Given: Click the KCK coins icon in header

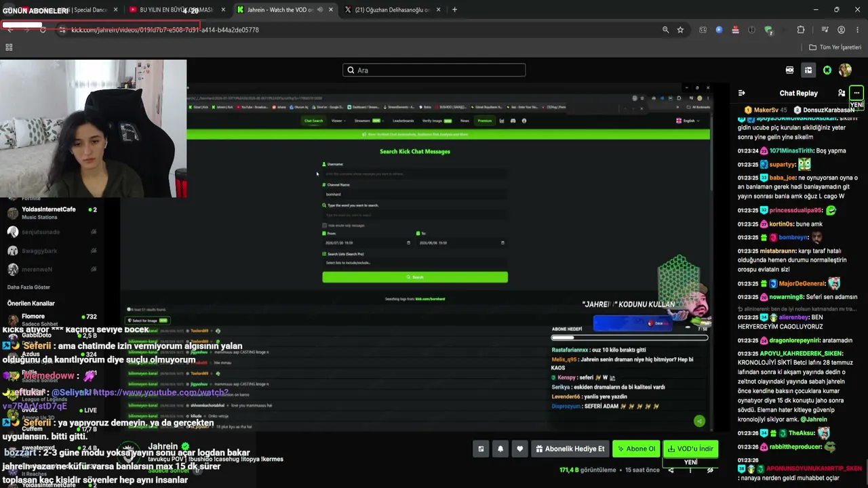Looking at the screenshot, I should tap(790, 70).
